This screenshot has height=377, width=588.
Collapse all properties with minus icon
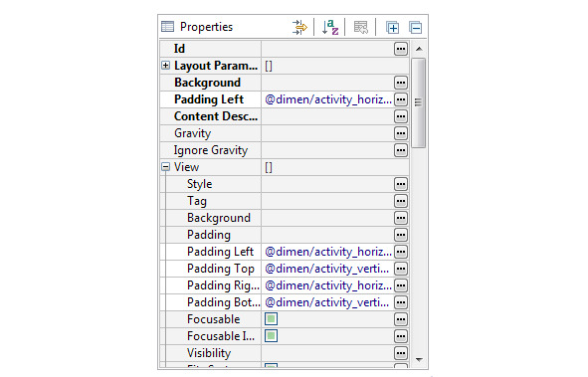coord(416,28)
